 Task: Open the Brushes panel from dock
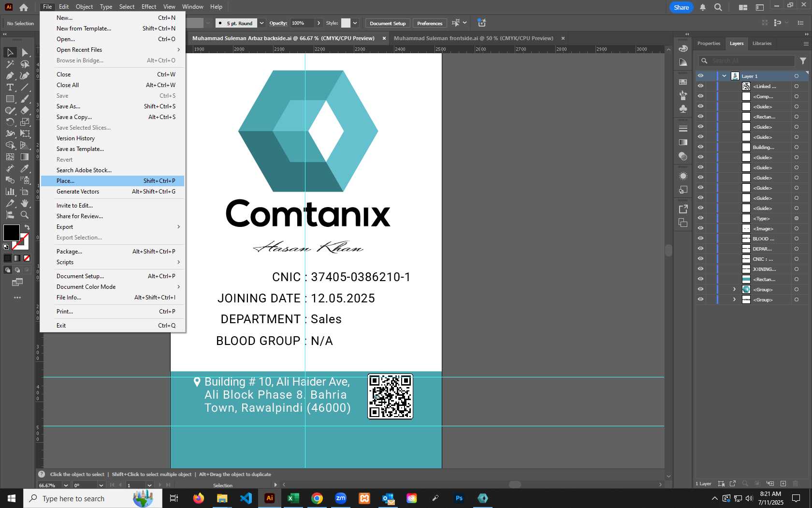pos(683,95)
